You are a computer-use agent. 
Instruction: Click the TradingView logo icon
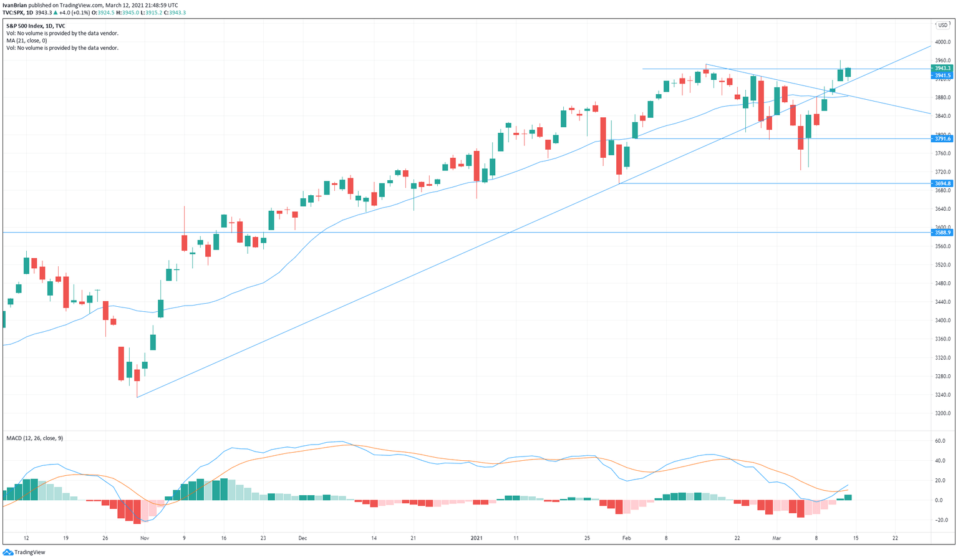point(7,552)
